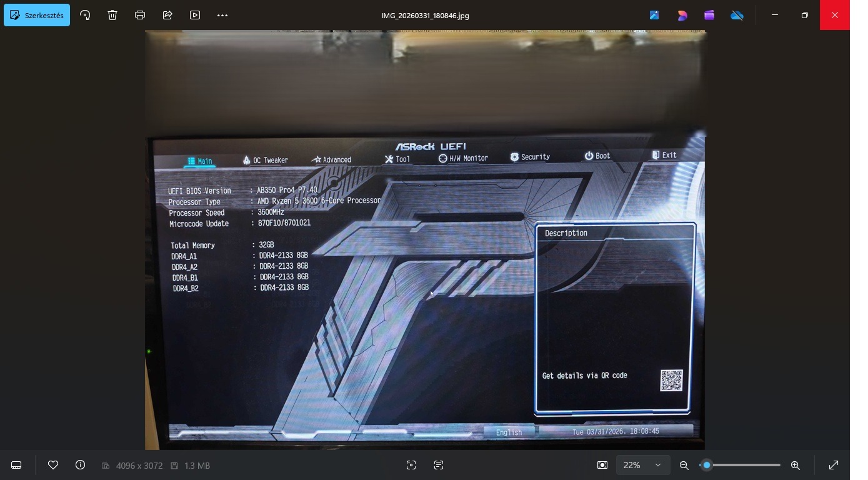
Task: Open the three-dot more options menu
Action: pyautogui.click(x=222, y=15)
